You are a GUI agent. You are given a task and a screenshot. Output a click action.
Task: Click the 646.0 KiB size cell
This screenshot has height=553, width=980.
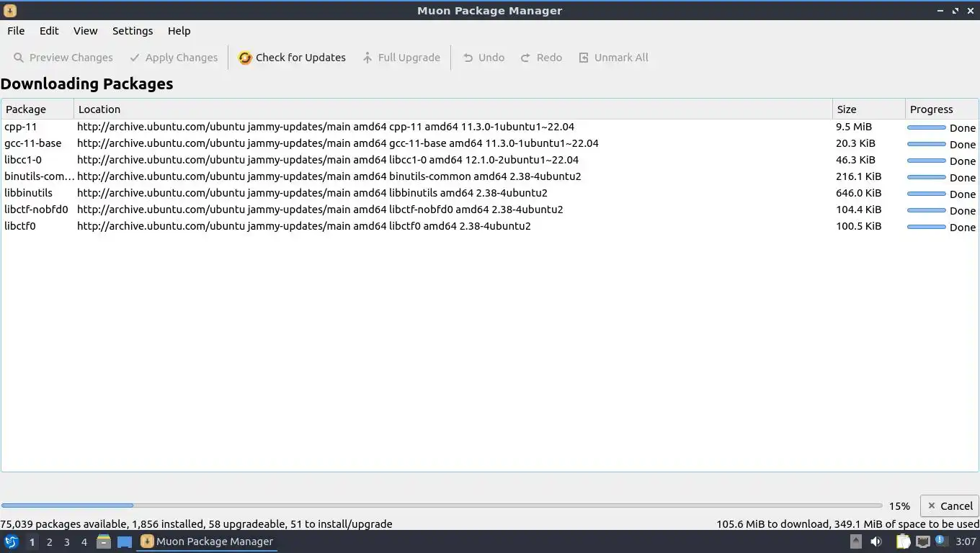(858, 193)
